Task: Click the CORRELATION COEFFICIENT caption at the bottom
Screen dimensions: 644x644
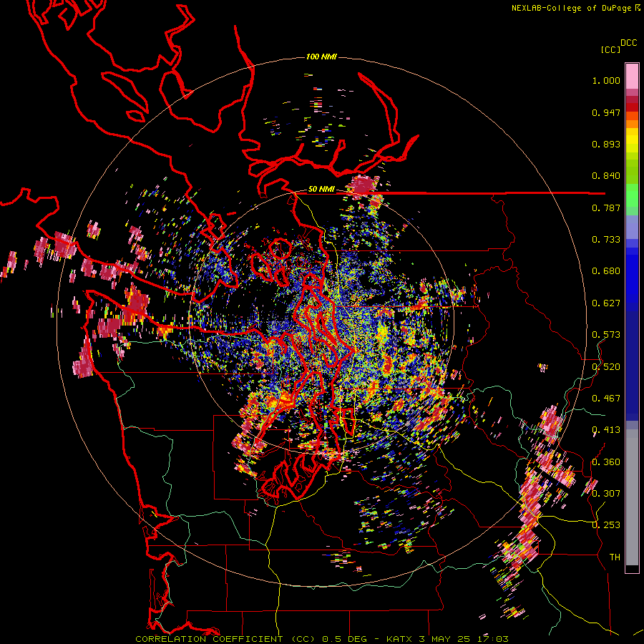Action: click(x=322, y=639)
